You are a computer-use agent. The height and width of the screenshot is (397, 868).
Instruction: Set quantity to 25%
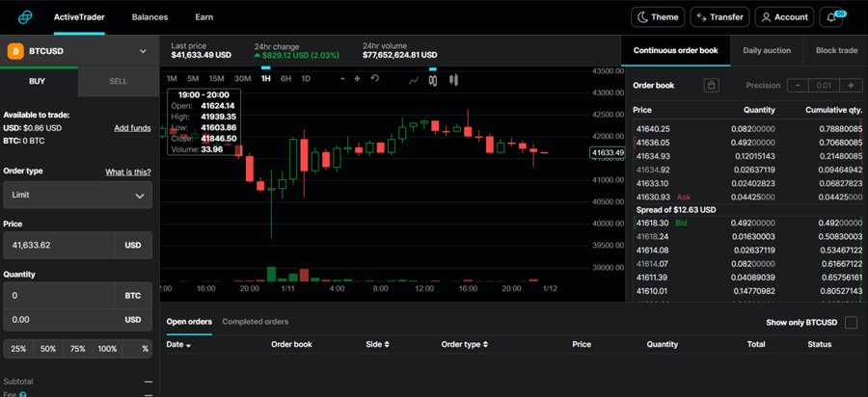point(18,349)
